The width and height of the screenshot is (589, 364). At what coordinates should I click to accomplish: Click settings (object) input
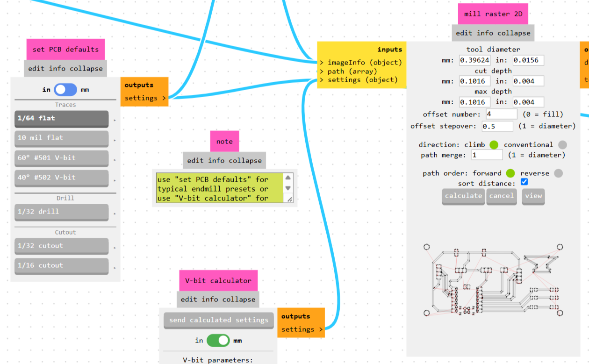pos(359,80)
